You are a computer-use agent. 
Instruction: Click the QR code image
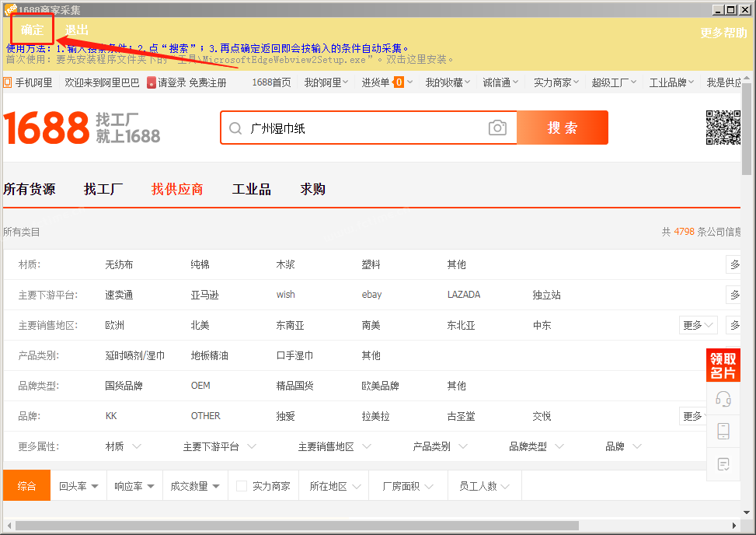pos(723,128)
